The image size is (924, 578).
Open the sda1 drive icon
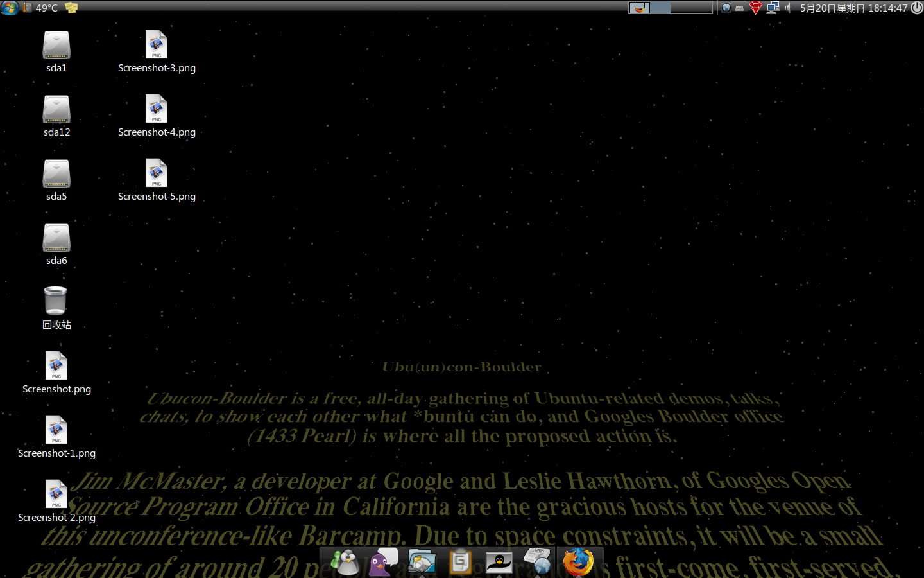point(56,52)
